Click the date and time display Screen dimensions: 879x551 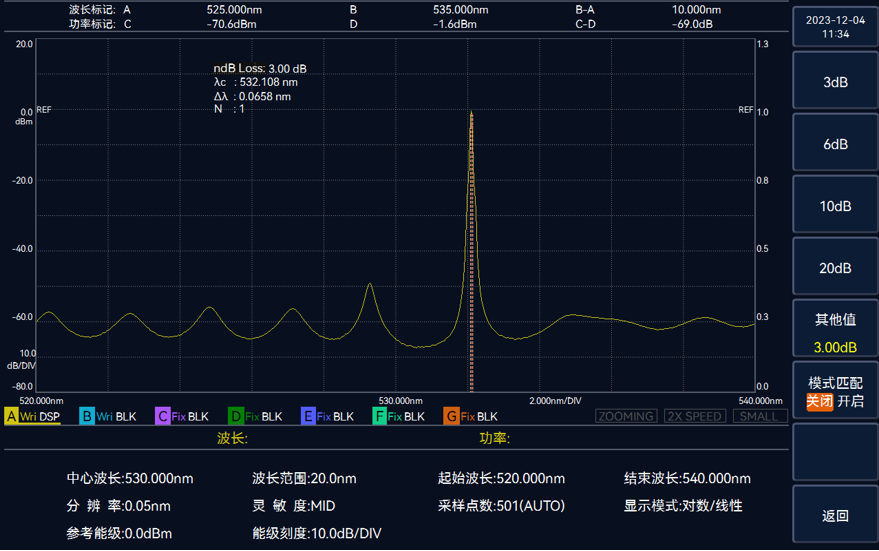coord(835,26)
